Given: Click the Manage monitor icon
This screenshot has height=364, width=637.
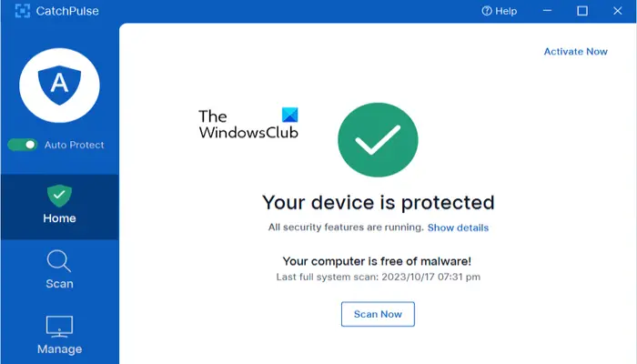Looking at the screenshot, I should click(x=59, y=326).
